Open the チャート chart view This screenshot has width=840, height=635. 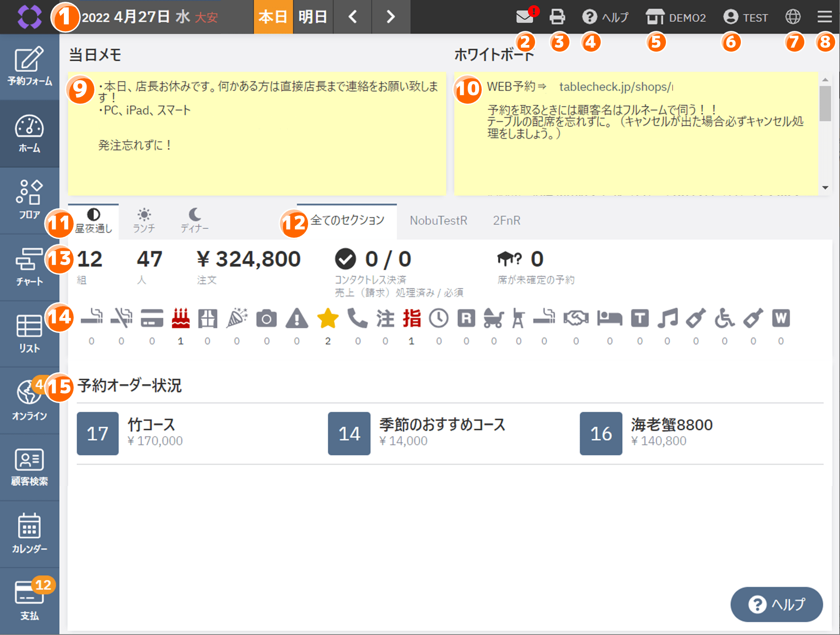[x=29, y=267]
